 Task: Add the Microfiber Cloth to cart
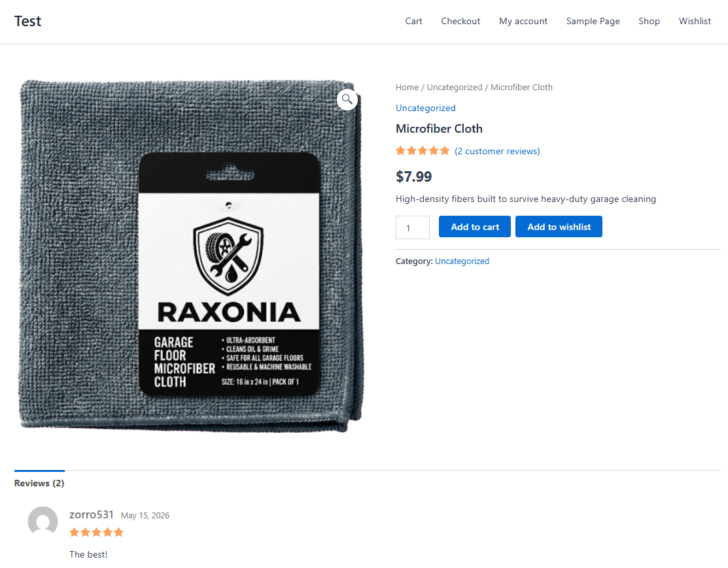coord(474,226)
